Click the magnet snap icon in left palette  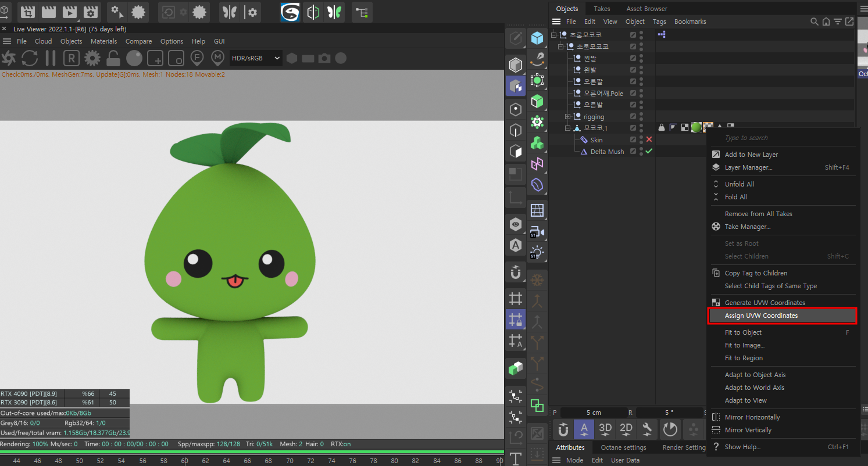tap(516, 271)
